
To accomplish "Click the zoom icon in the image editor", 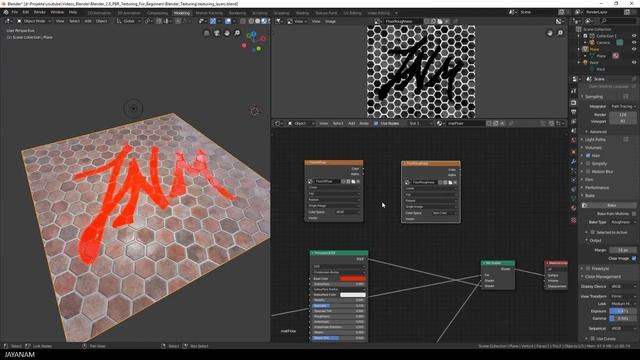I will (560, 33).
